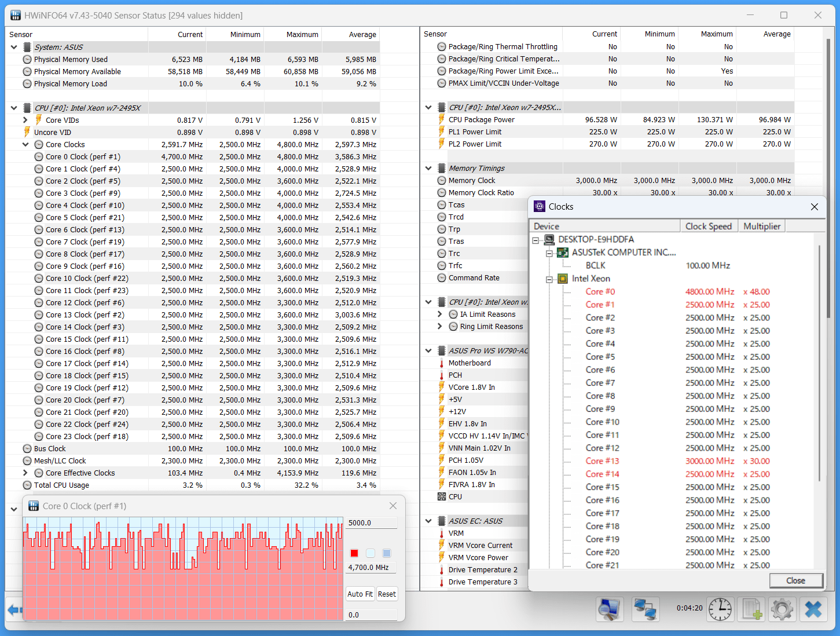Edit the graph maximum value 5000.0
The height and width of the screenshot is (636, 840).
[x=372, y=522]
